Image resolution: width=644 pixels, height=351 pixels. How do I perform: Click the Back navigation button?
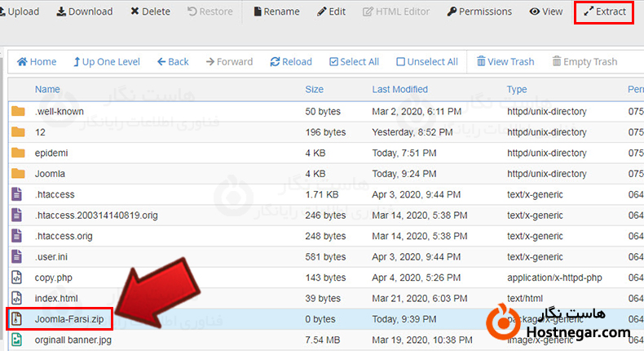(173, 61)
